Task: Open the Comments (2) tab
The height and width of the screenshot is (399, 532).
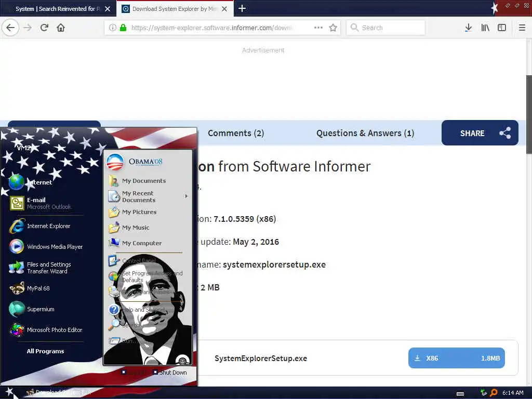Action: click(x=236, y=133)
